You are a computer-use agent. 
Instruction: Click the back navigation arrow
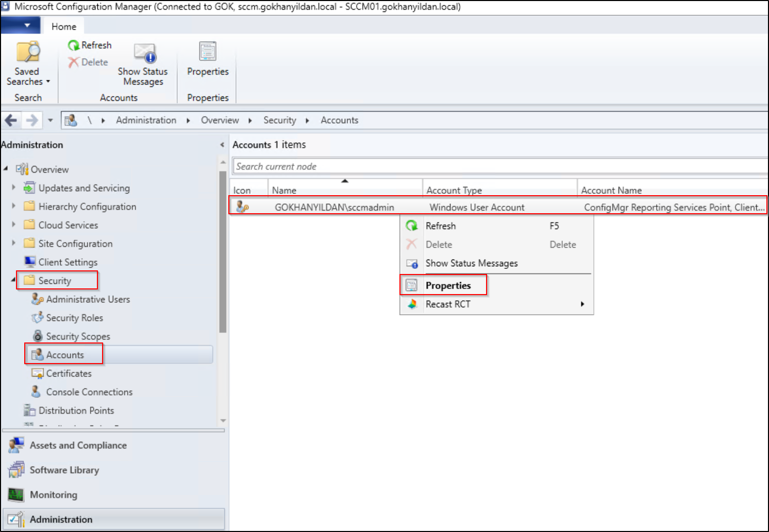click(x=11, y=121)
